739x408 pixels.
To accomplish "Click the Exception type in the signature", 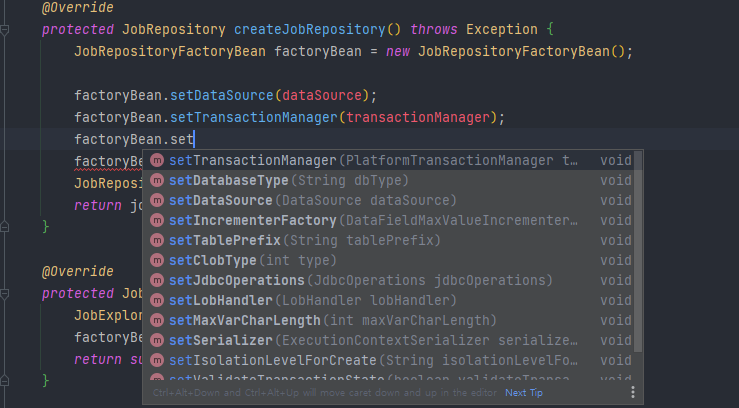I will pyautogui.click(x=501, y=30).
